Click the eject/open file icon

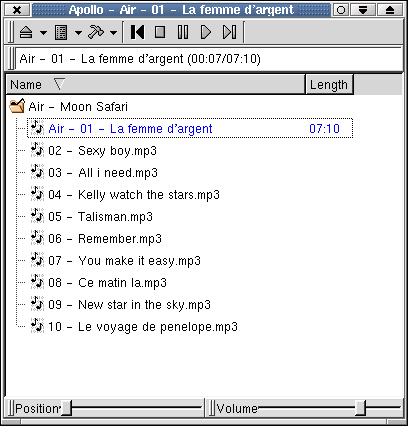(x=26, y=32)
